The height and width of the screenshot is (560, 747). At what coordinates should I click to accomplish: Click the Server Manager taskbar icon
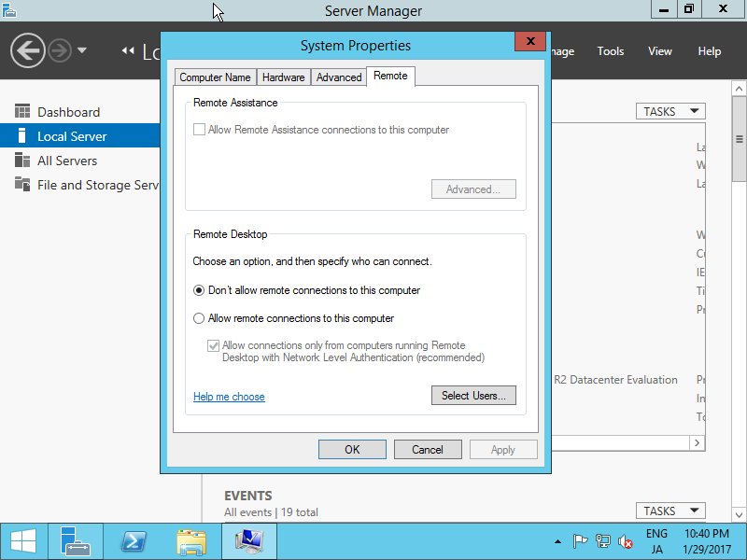[x=75, y=541]
